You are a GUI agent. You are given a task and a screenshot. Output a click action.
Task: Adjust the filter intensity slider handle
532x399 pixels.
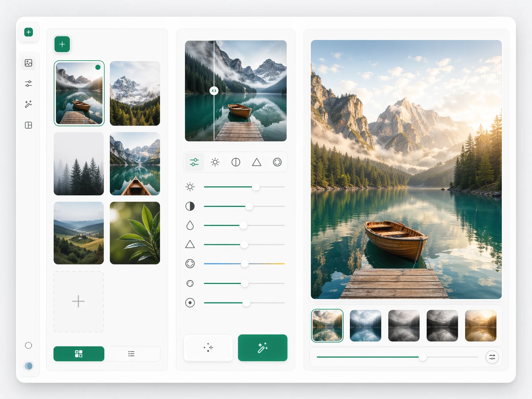click(x=423, y=357)
